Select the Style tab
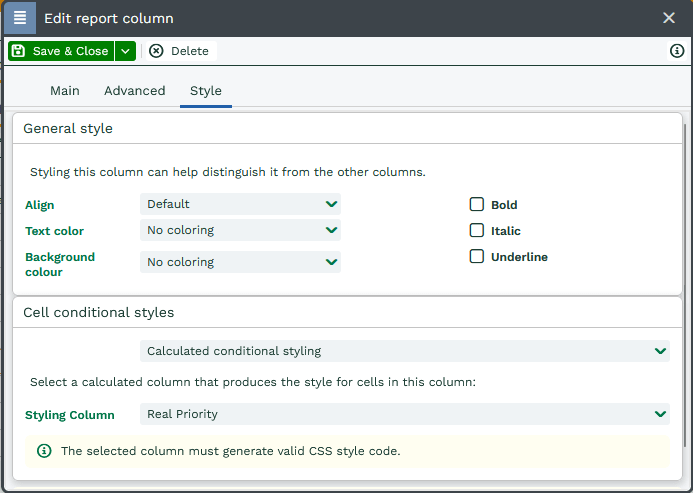Image resolution: width=693 pixels, height=493 pixels. [x=206, y=91]
